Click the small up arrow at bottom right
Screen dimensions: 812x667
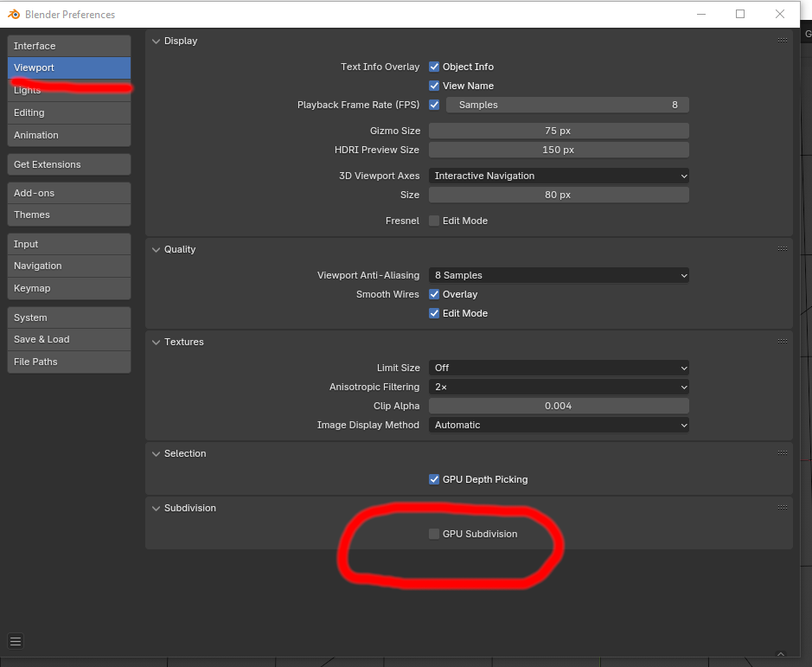coord(781,654)
